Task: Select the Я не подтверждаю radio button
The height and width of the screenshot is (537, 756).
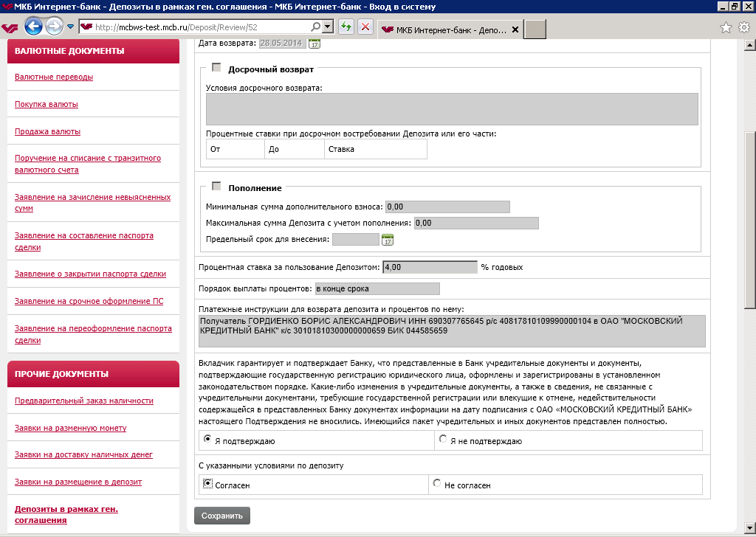Action: pyautogui.click(x=443, y=439)
